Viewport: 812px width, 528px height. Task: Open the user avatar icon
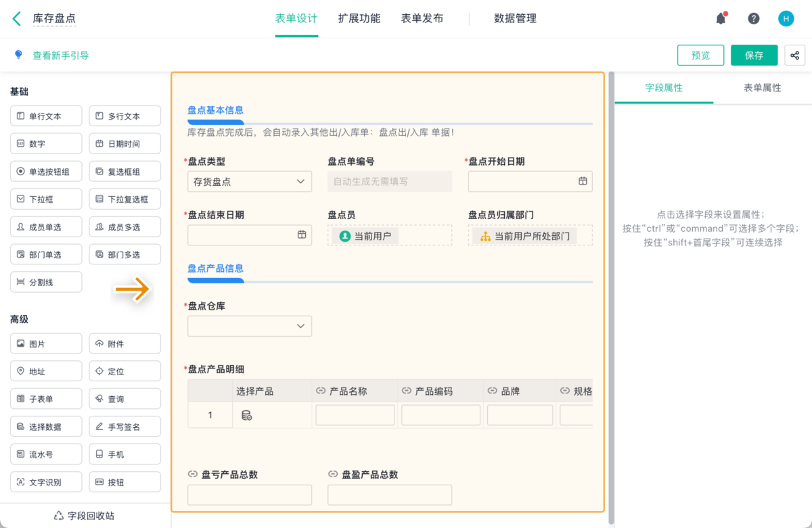coord(786,19)
